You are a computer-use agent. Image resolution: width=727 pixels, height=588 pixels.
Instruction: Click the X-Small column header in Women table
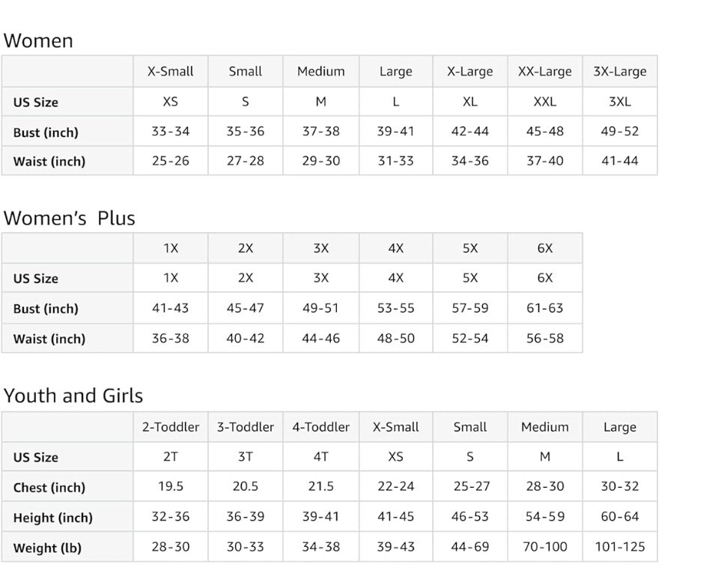point(170,71)
